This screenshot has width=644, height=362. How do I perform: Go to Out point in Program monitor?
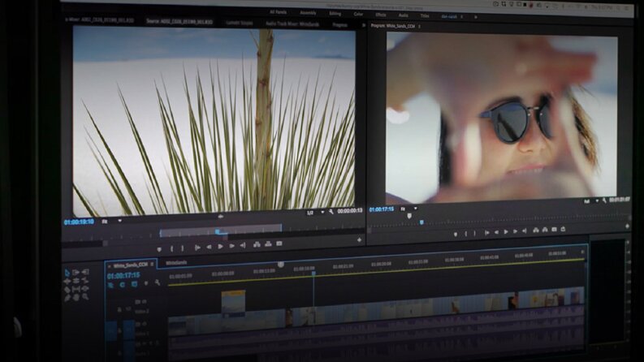click(x=525, y=231)
